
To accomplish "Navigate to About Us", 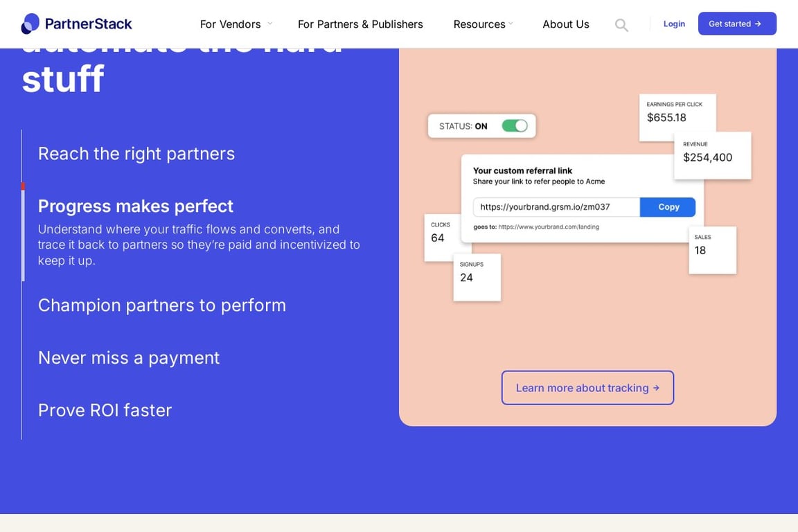I will 566,24.
